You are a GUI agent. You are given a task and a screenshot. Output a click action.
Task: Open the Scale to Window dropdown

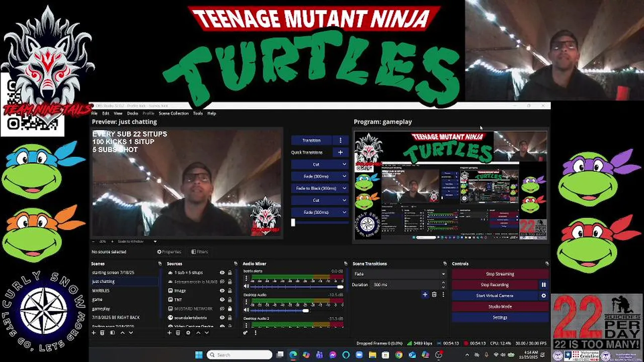pyautogui.click(x=137, y=242)
